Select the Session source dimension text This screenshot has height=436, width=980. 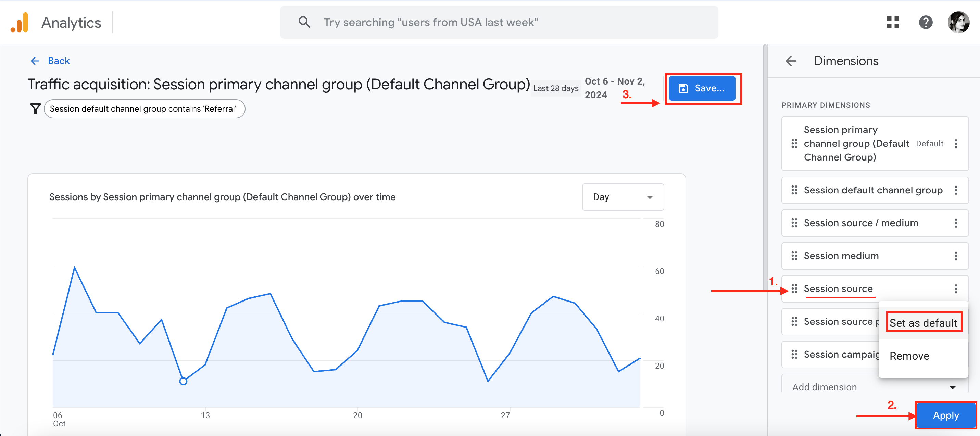[838, 289]
